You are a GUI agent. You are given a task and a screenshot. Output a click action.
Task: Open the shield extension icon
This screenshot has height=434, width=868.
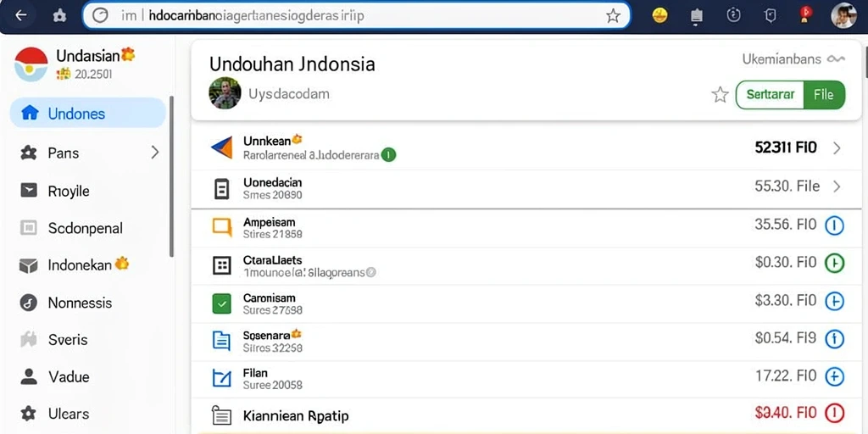[x=770, y=16]
